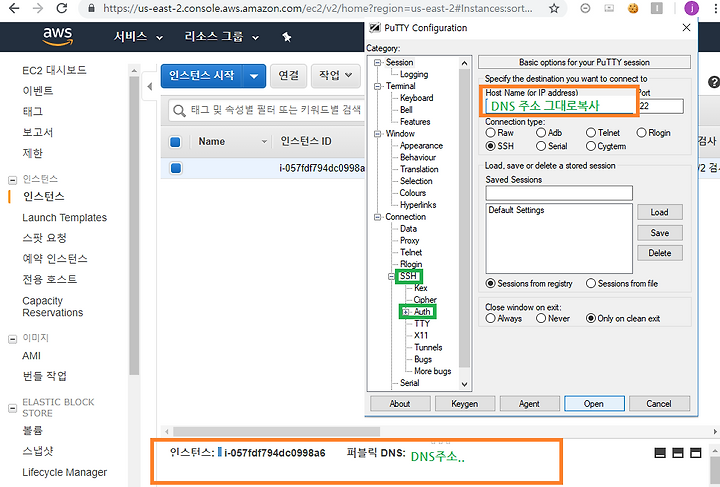
Task: Open the AWS logo home link
Action: (58, 37)
